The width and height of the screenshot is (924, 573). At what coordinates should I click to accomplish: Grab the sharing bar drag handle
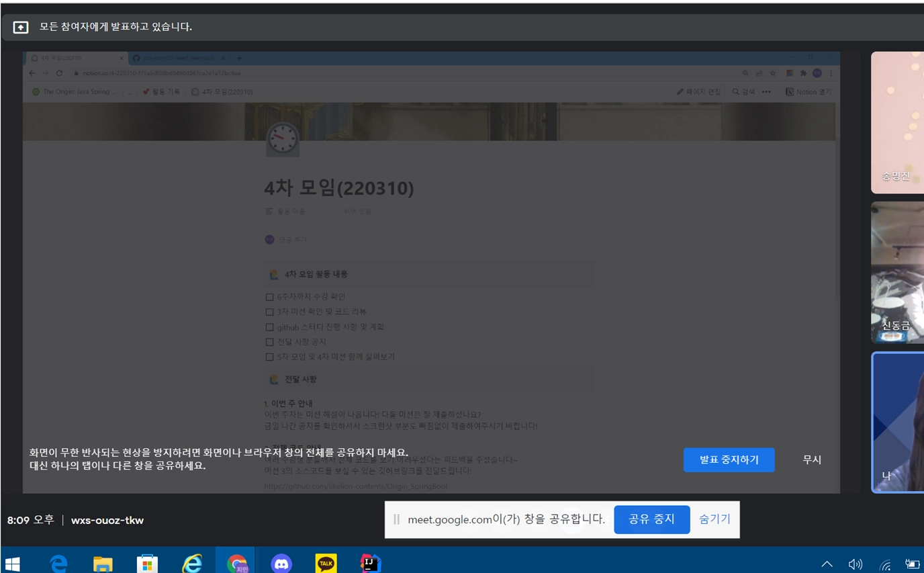click(x=396, y=519)
